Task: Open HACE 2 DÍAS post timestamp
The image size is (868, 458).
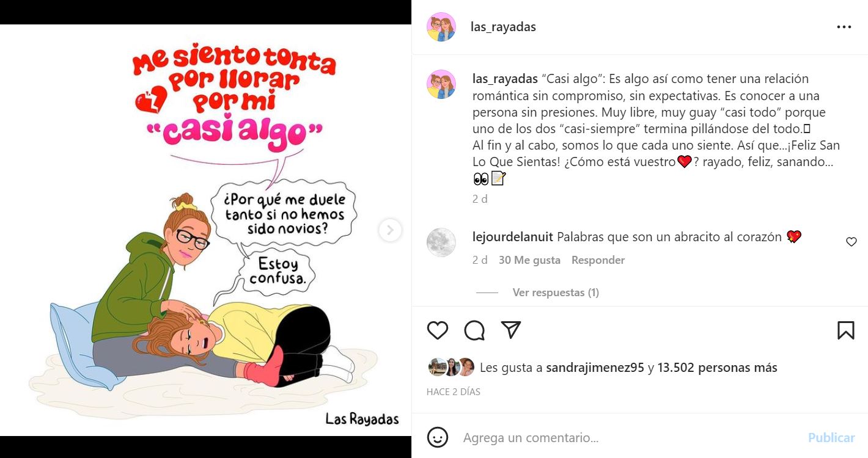Action: click(454, 392)
